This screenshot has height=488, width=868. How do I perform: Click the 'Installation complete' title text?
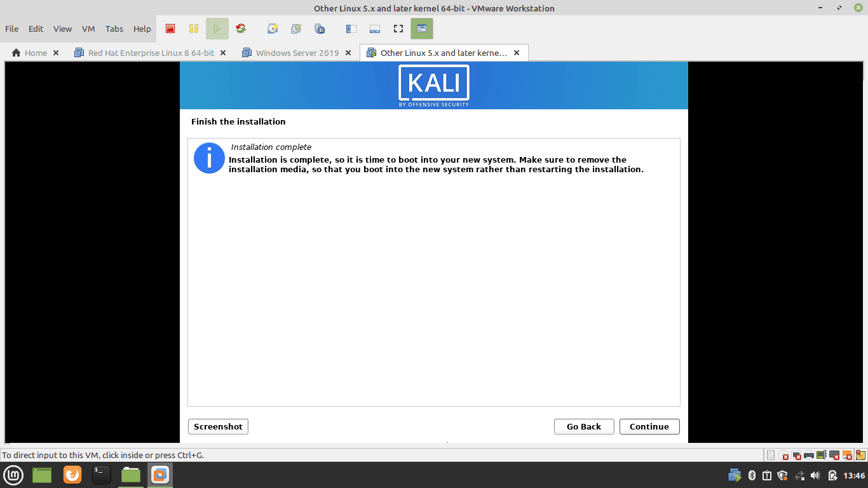(x=271, y=147)
